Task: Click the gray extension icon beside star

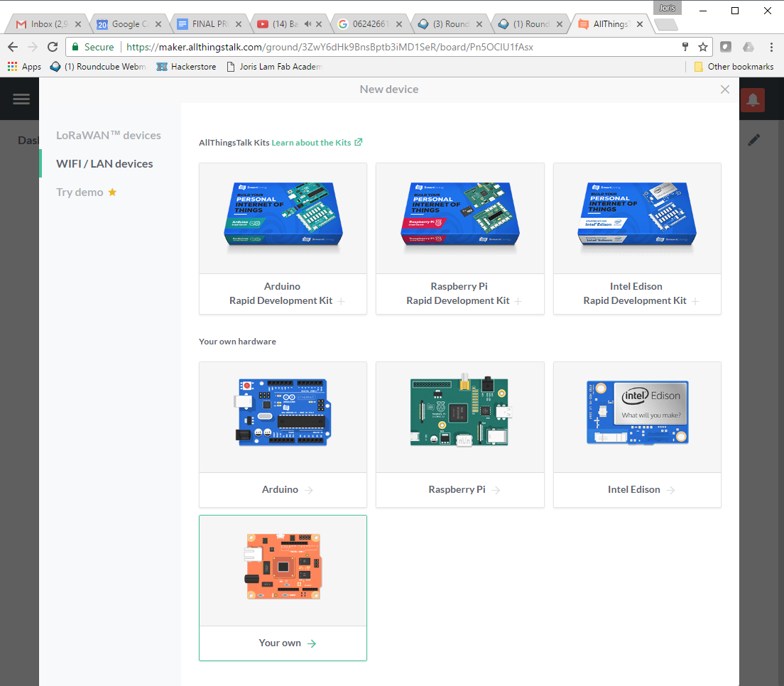Action: 726,47
